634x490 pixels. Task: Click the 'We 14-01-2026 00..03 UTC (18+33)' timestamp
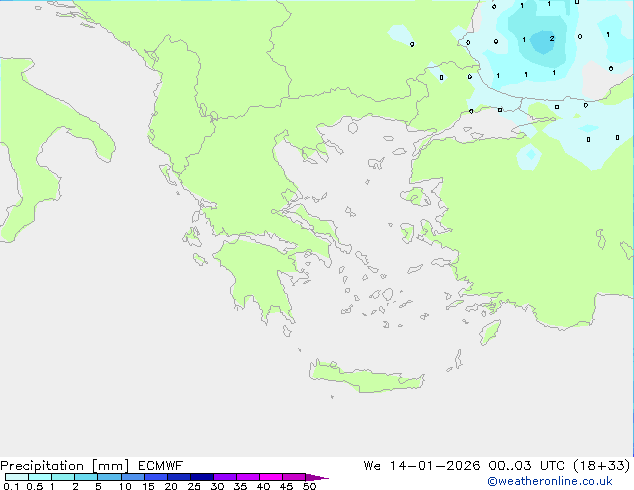point(497,466)
